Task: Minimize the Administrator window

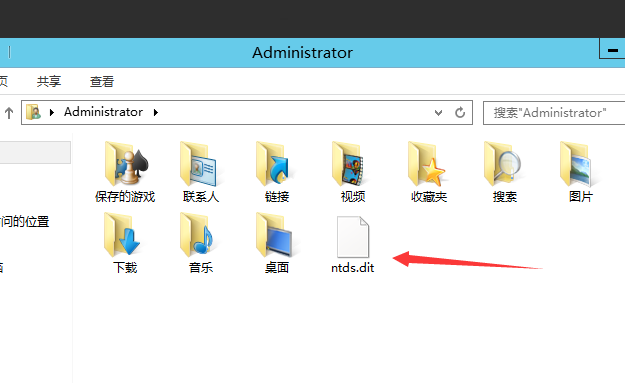Action: click(612, 50)
